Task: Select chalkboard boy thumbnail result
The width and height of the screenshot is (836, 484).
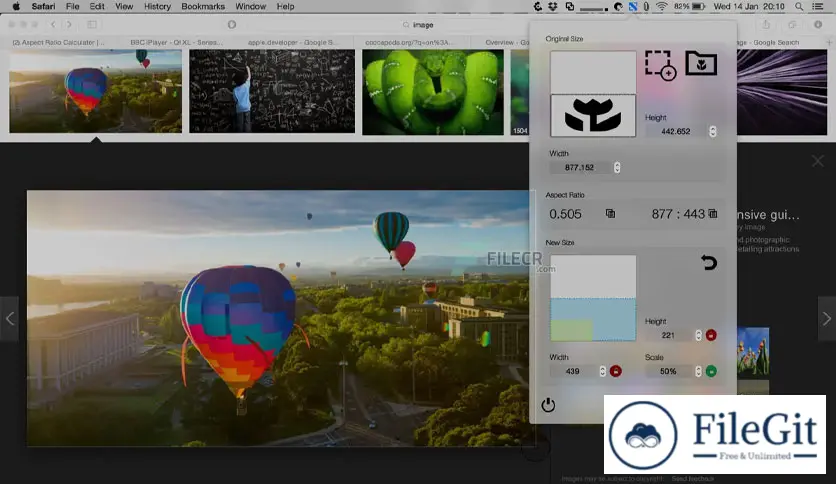Action: (x=272, y=91)
